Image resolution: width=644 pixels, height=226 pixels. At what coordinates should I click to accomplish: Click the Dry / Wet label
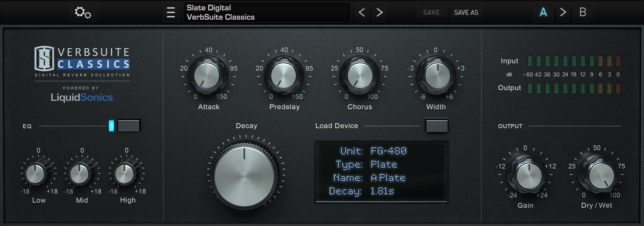point(597,205)
